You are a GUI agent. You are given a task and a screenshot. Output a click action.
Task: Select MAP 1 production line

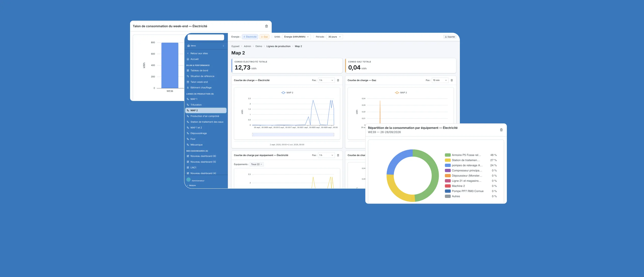pyautogui.click(x=206, y=99)
